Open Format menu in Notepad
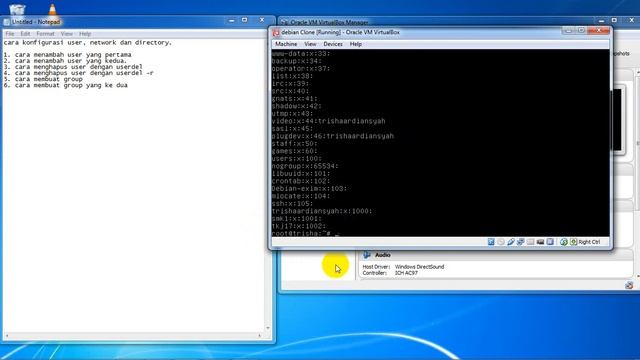 click(x=45, y=34)
